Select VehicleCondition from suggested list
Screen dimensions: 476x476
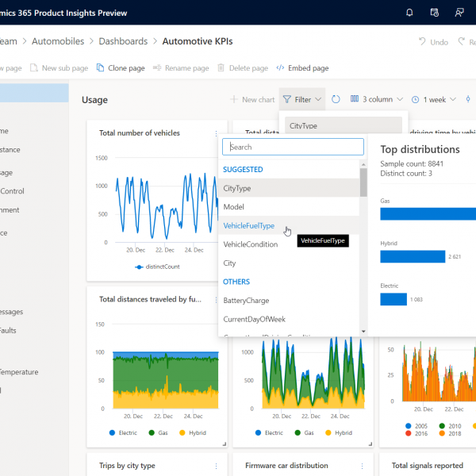(289, 244)
